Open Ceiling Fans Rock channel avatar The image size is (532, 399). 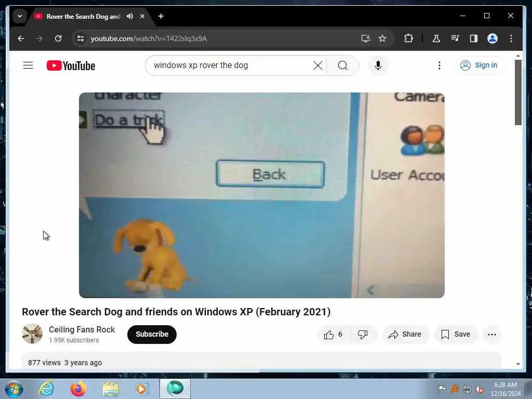[x=32, y=334]
